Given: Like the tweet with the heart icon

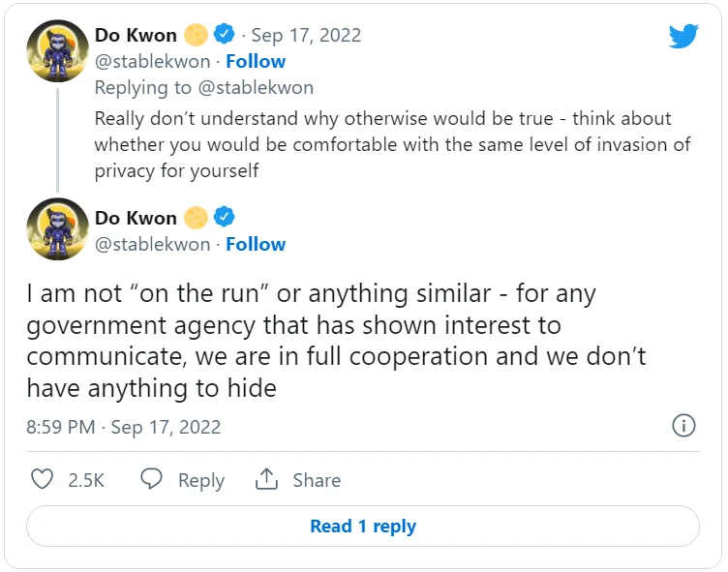Looking at the screenshot, I should tap(43, 479).
